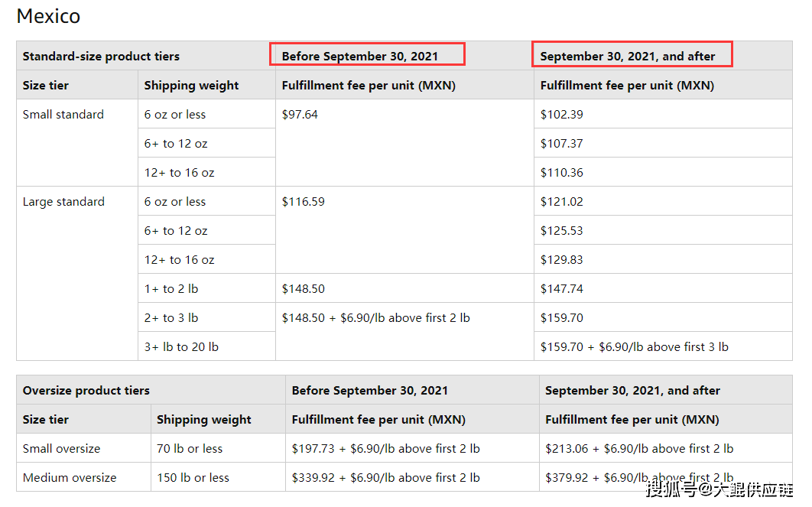Select the highlighted 'Before September 30, 2021' header
The height and width of the screenshot is (507, 812).
click(x=367, y=54)
